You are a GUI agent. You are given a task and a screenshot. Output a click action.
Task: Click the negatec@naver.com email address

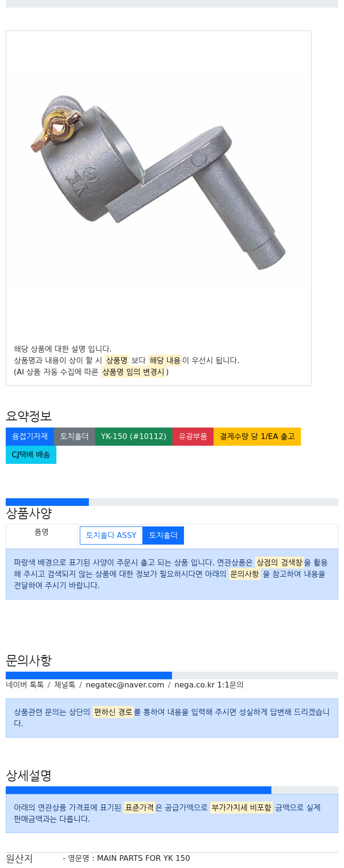click(x=125, y=685)
